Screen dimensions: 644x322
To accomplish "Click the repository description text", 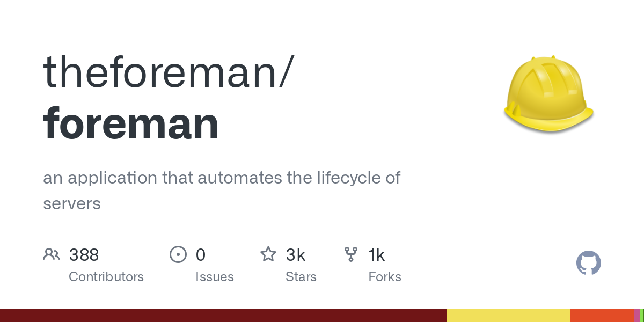I will pyautogui.click(x=222, y=191).
